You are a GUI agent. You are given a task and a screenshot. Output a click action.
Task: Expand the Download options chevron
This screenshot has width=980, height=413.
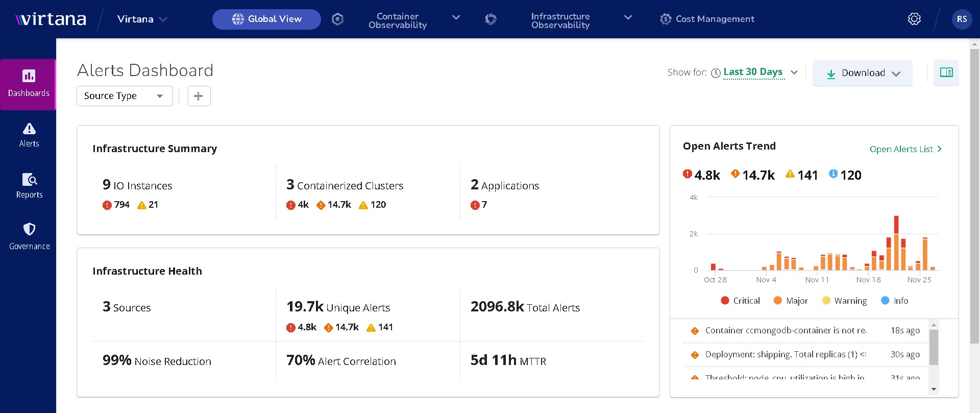(896, 74)
